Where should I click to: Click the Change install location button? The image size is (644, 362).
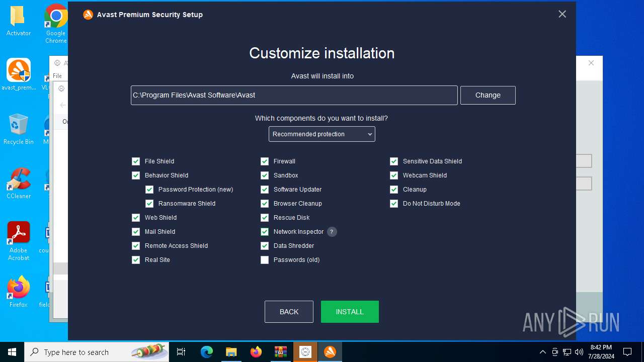point(488,95)
